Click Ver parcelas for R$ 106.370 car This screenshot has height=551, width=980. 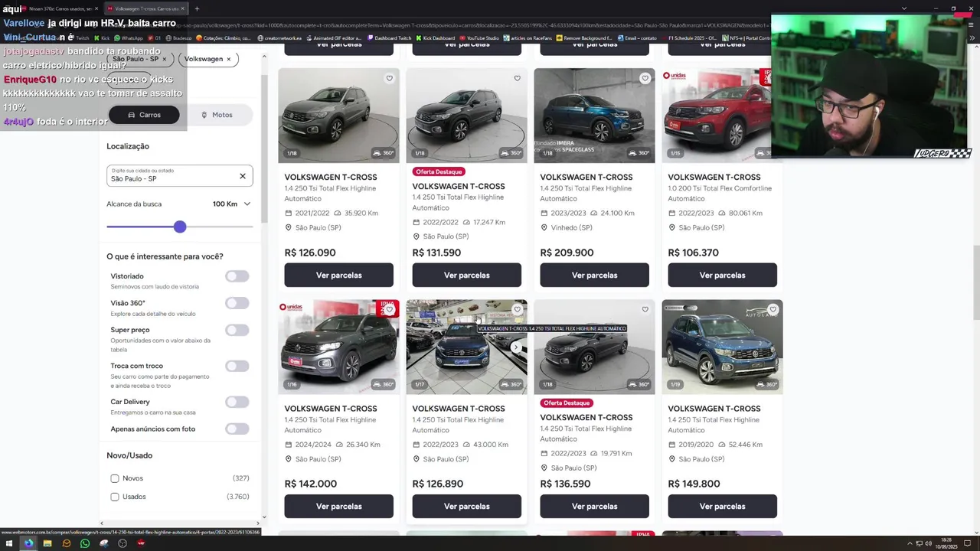point(722,275)
